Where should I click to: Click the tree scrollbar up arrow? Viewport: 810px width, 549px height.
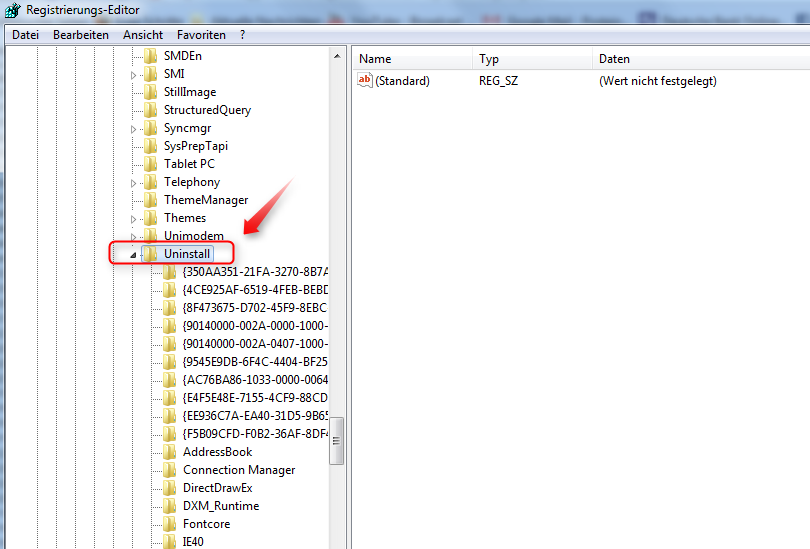337,56
